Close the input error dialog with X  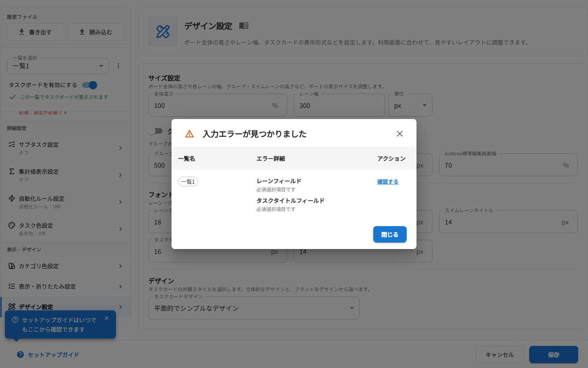coord(400,134)
